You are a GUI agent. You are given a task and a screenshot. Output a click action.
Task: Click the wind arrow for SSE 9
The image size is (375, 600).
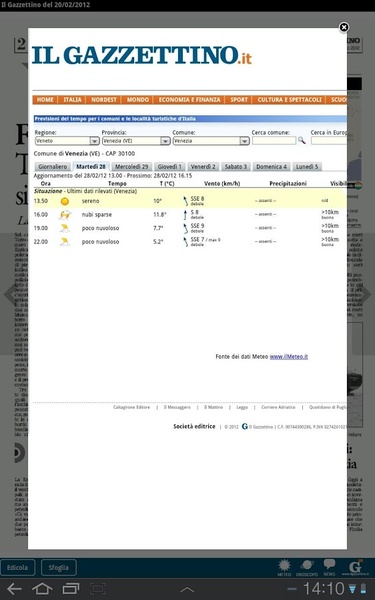pos(186,228)
